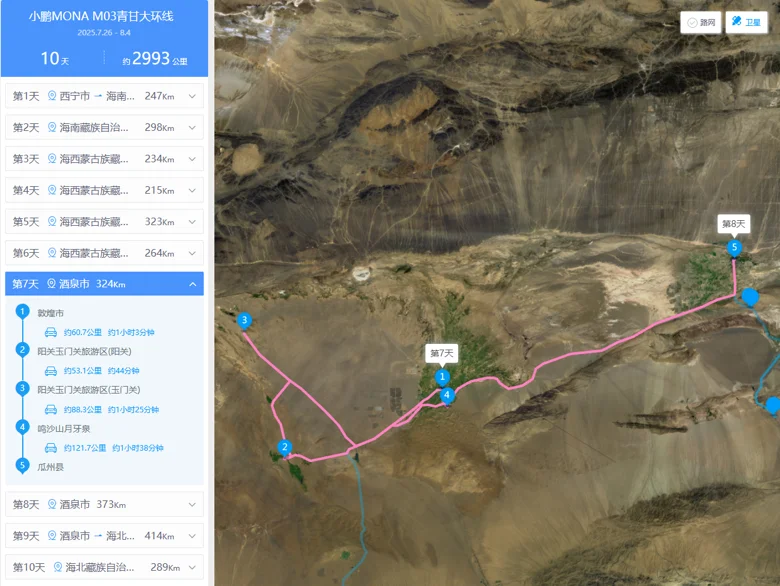Viewport: 780px width, 586px height.
Task: Click step 3 circle for 玉门关 stop
Action: click(22, 388)
